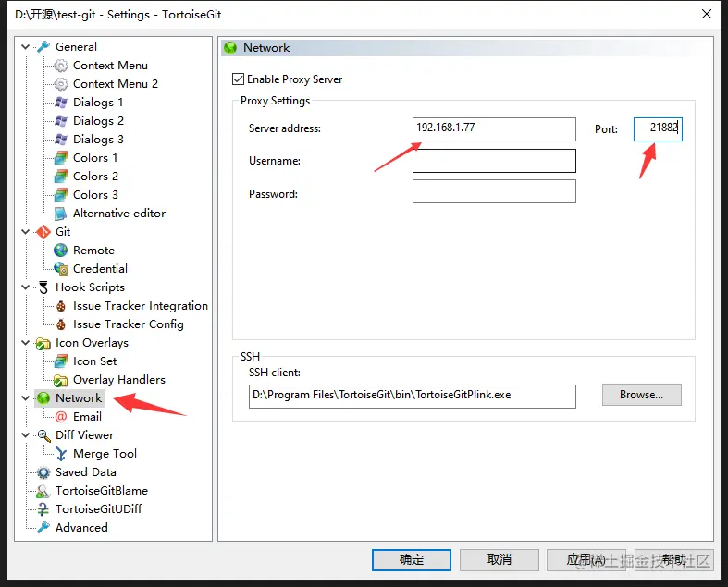Browse for SSH client executable
This screenshot has width=728, height=587.
tap(642, 395)
